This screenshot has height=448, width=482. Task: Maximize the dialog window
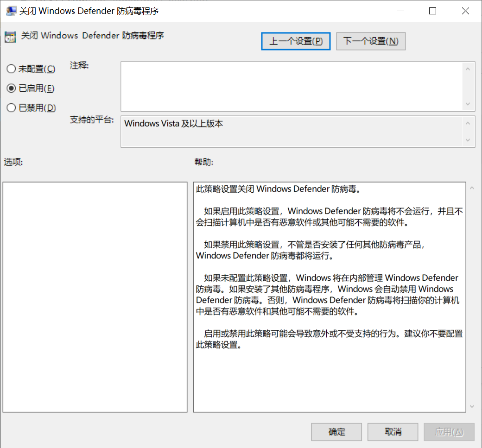click(x=432, y=11)
